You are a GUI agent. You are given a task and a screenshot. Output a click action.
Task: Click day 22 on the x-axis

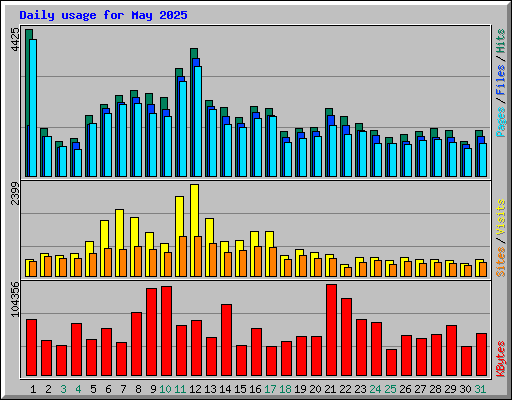click(345, 389)
